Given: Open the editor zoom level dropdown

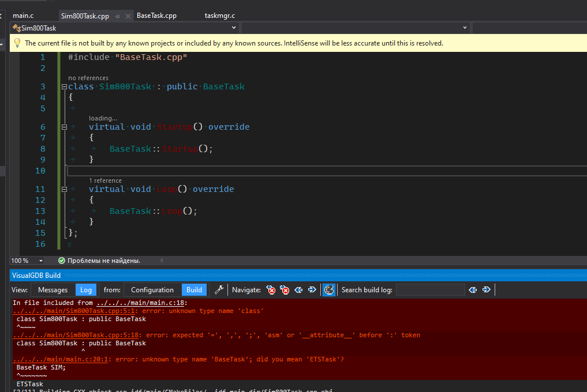Looking at the screenshot, I should 41,261.
